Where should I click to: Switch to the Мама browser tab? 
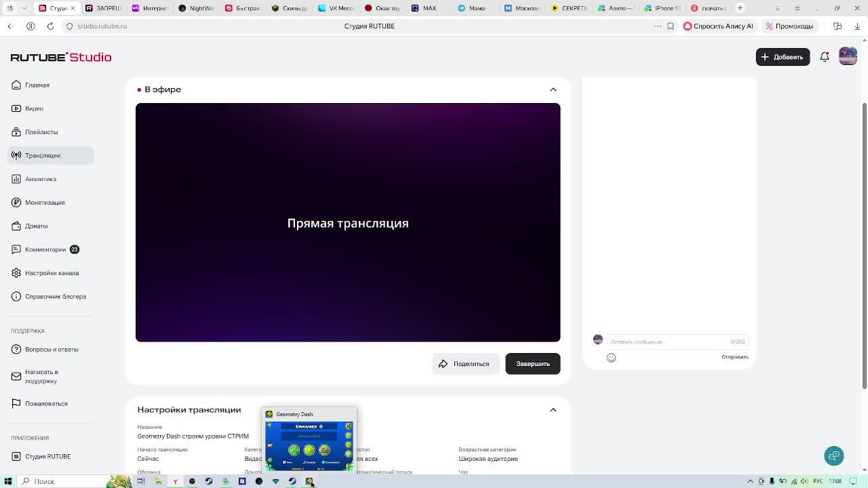point(476,8)
